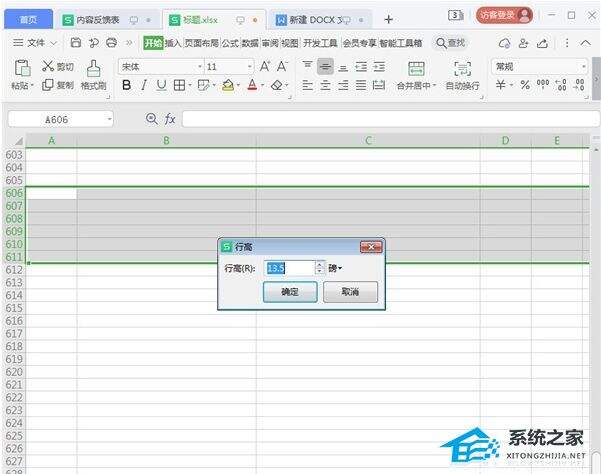
Task: Open the 插入 (Insert) ribbon tab
Action: tap(173, 43)
